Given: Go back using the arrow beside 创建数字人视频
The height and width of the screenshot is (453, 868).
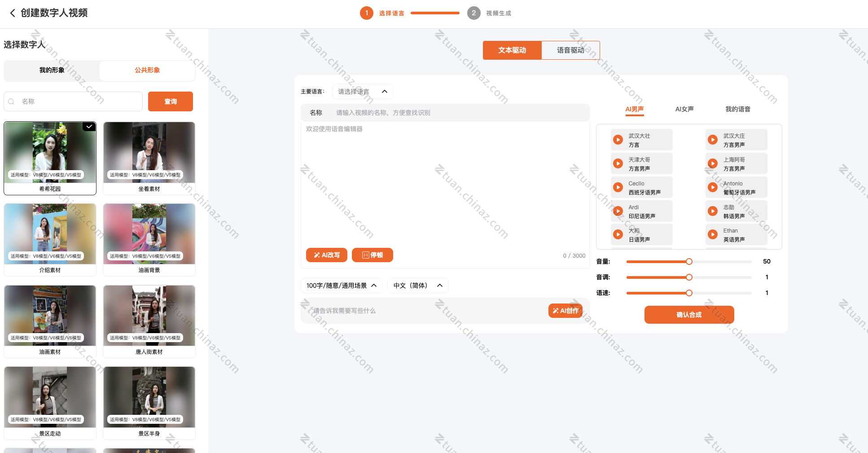Looking at the screenshot, I should 13,13.
